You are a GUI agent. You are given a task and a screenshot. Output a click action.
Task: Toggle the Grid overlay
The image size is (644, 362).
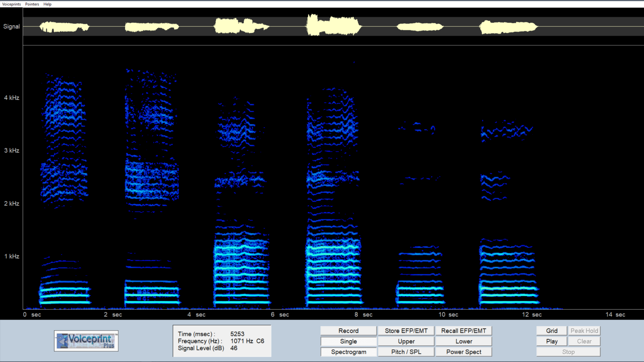[x=552, y=331]
